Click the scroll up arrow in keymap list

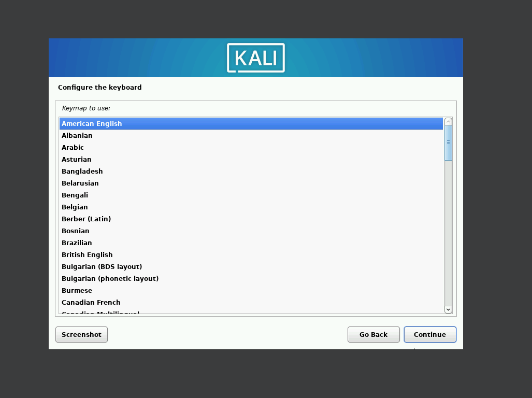(x=448, y=122)
